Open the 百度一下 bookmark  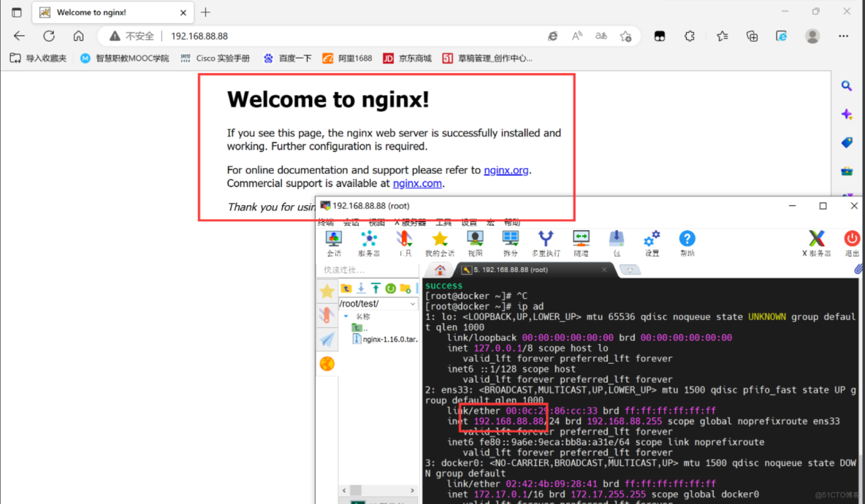pos(287,58)
